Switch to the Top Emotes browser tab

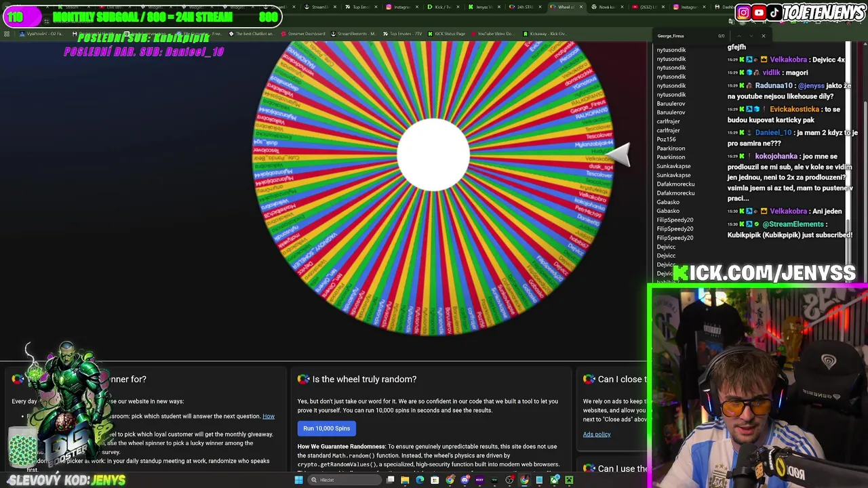click(x=361, y=7)
